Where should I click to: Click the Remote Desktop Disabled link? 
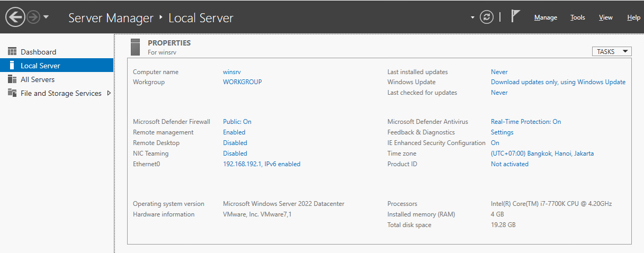pyautogui.click(x=235, y=143)
